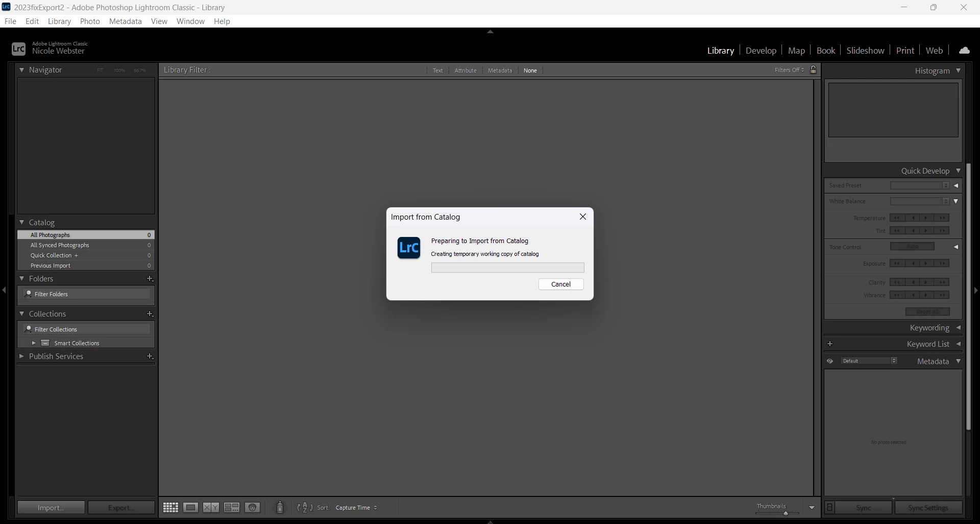Increase Temperature by large step

pos(942,218)
